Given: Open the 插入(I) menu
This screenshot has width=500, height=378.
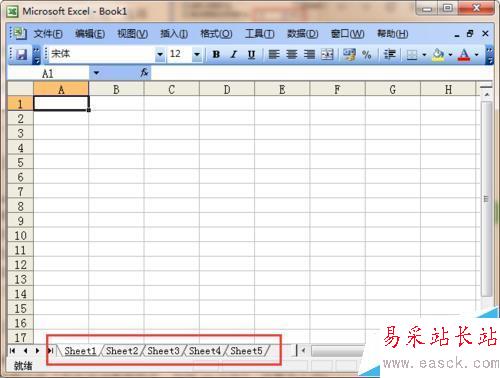Looking at the screenshot, I should [174, 34].
